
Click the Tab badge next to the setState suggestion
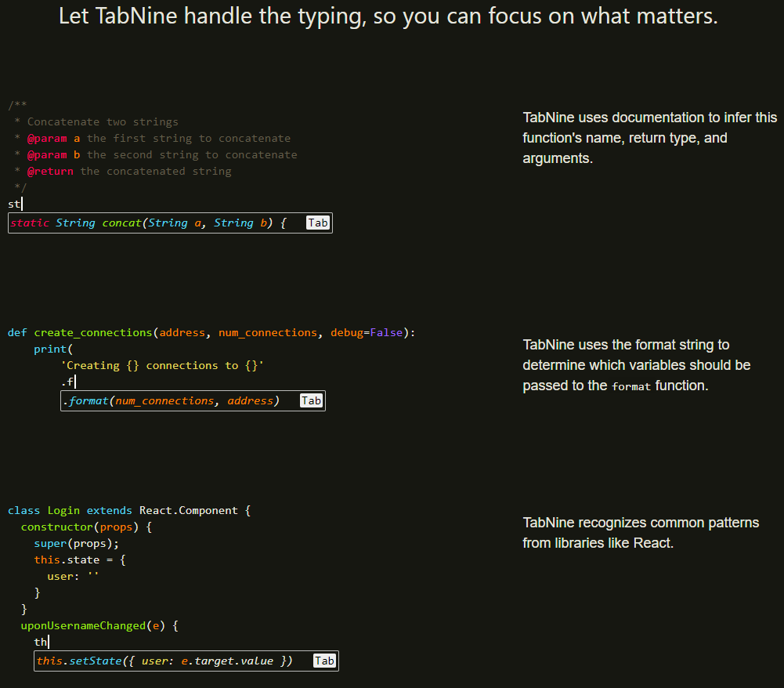(324, 661)
